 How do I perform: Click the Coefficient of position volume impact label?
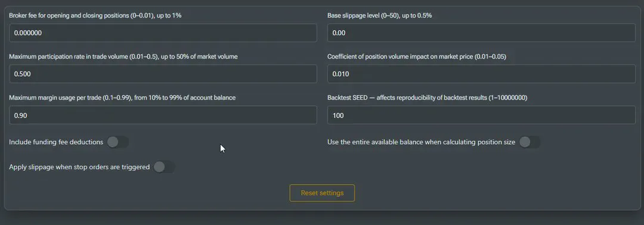pyautogui.click(x=416, y=57)
